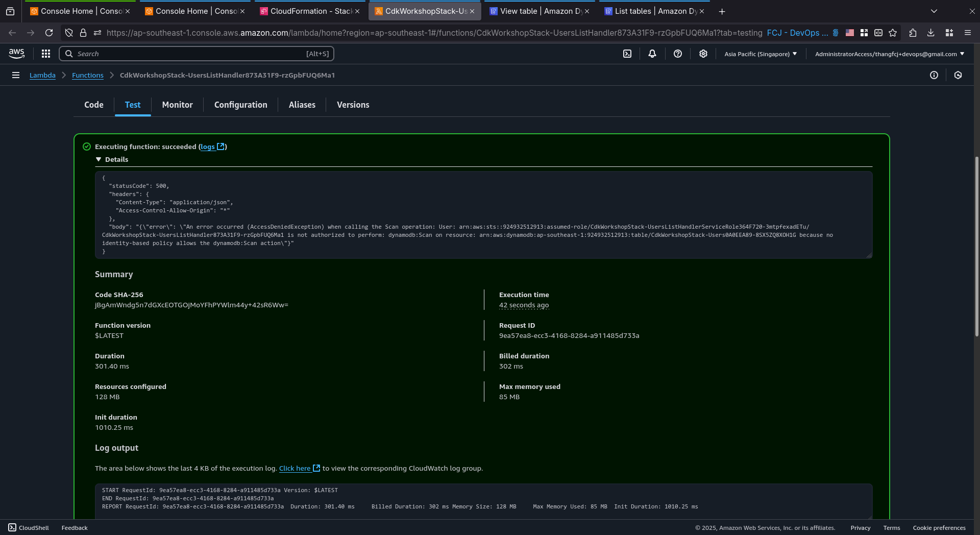
Task: Go back in browser history
Action: tap(12, 33)
